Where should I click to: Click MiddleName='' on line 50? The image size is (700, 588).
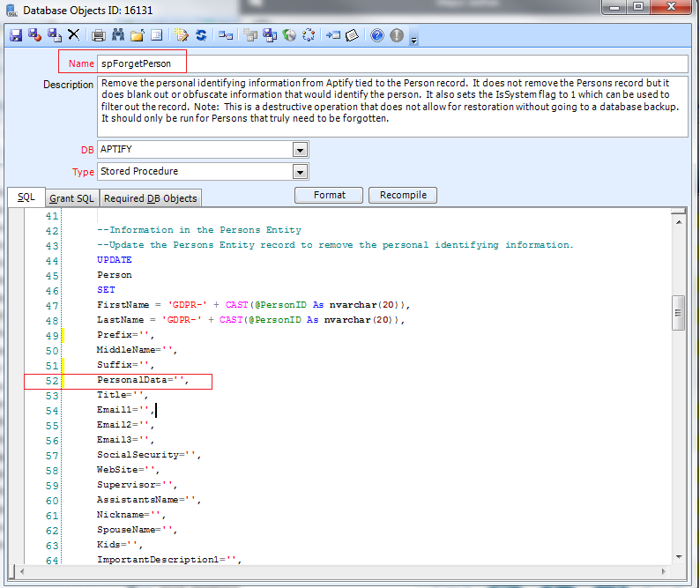(x=137, y=350)
